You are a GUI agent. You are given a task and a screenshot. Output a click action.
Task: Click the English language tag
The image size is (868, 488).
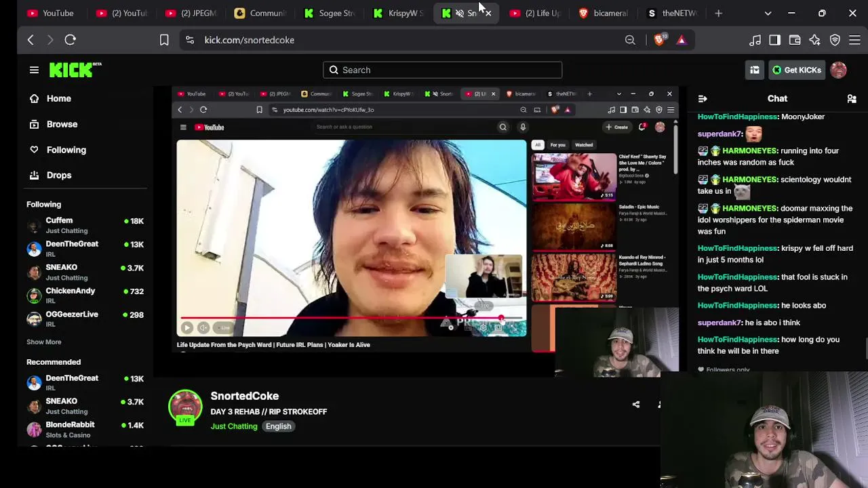[x=279, y=426]
